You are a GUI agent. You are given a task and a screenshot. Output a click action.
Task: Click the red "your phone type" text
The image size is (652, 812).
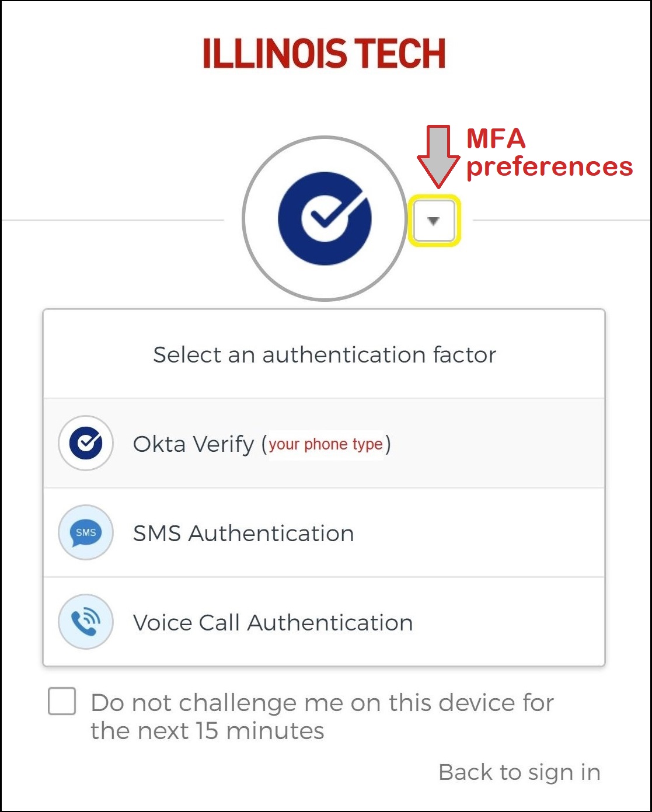pos(326,444)
